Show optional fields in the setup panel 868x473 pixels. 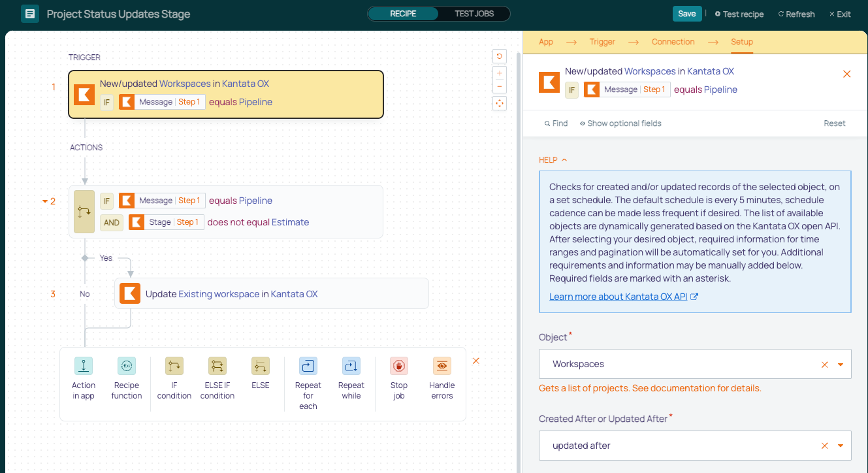click(x=621, y=123)
